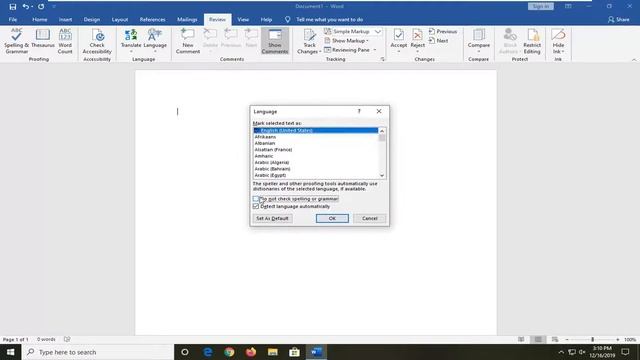
Task: Undo the last action
Action: tap(26, 7)
